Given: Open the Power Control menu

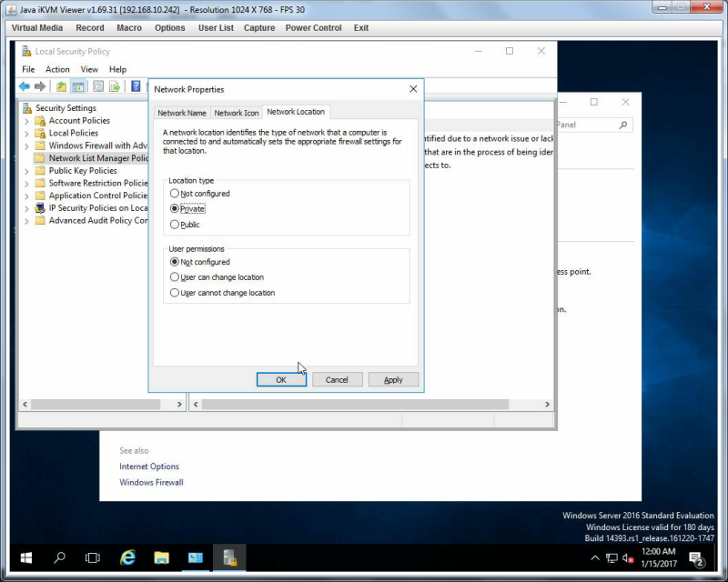Looking at the screenshot, I should [313, 28].
